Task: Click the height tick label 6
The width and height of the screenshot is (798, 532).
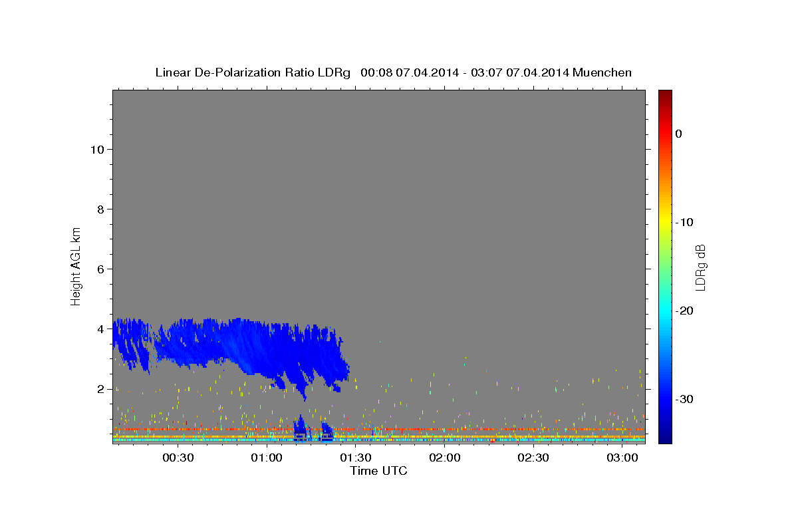Action: pos(100,269)
